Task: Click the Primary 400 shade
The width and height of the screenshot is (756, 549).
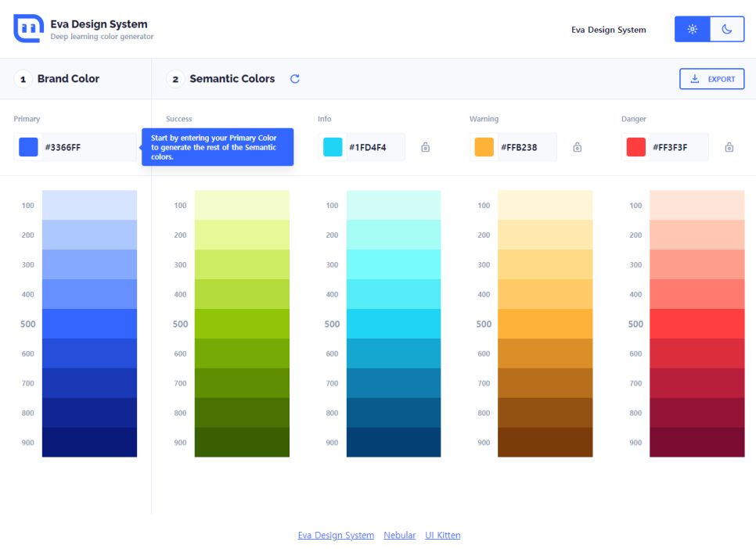Action: point(90,295)
